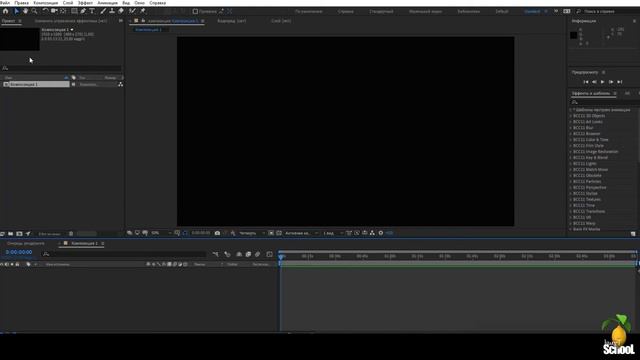The image size is (640, 360).
Task: Open the '1 вид' view layout dropdown
Action: 333,233
